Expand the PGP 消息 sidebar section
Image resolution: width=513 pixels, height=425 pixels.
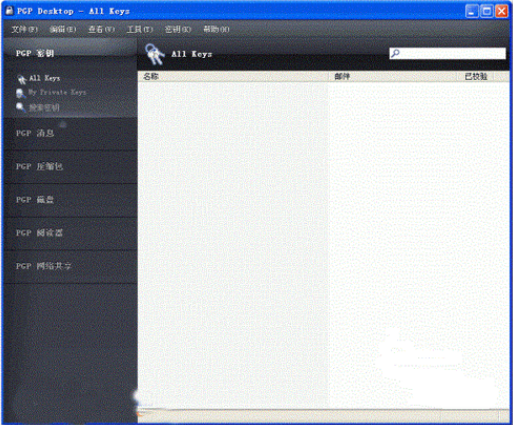(70, 133)
